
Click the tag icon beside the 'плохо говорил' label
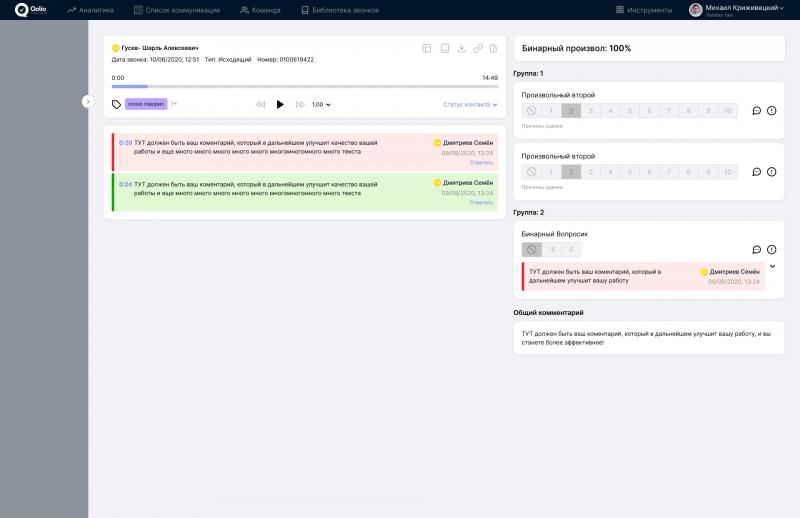point(117,104)
